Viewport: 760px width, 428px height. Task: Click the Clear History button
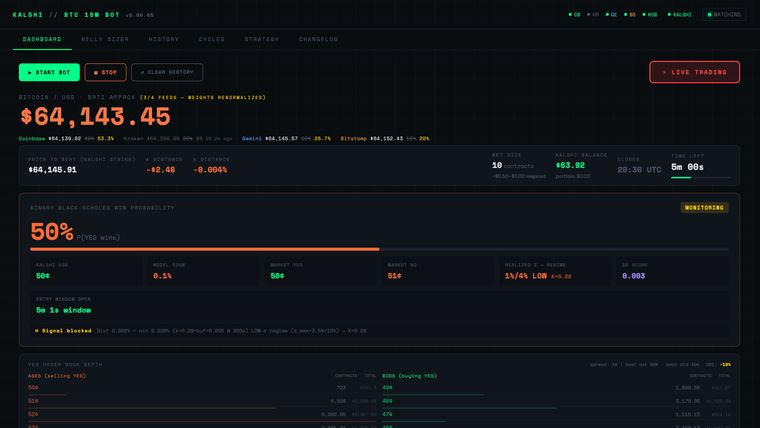(x=167, y=72)
